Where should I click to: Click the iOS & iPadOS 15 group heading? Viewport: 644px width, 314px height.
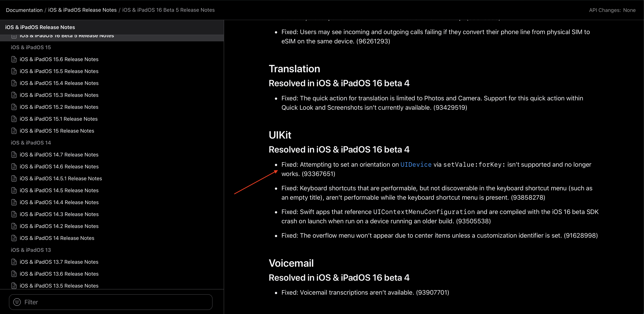pos(31,47)
